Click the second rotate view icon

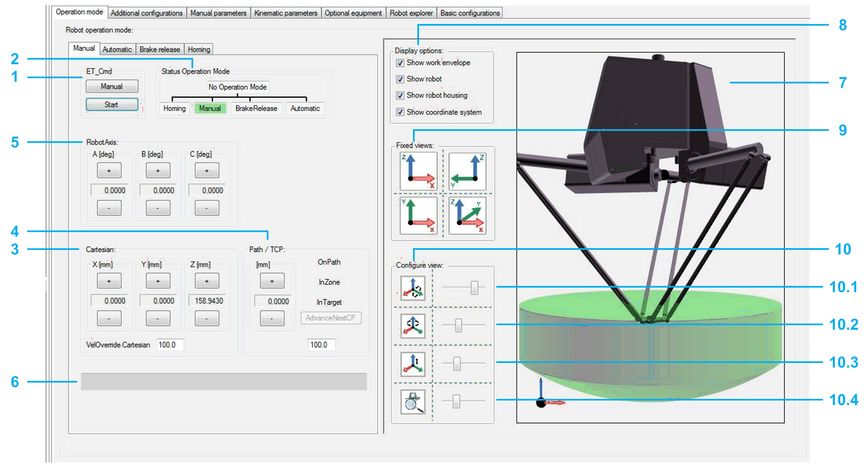click(413, 326)
